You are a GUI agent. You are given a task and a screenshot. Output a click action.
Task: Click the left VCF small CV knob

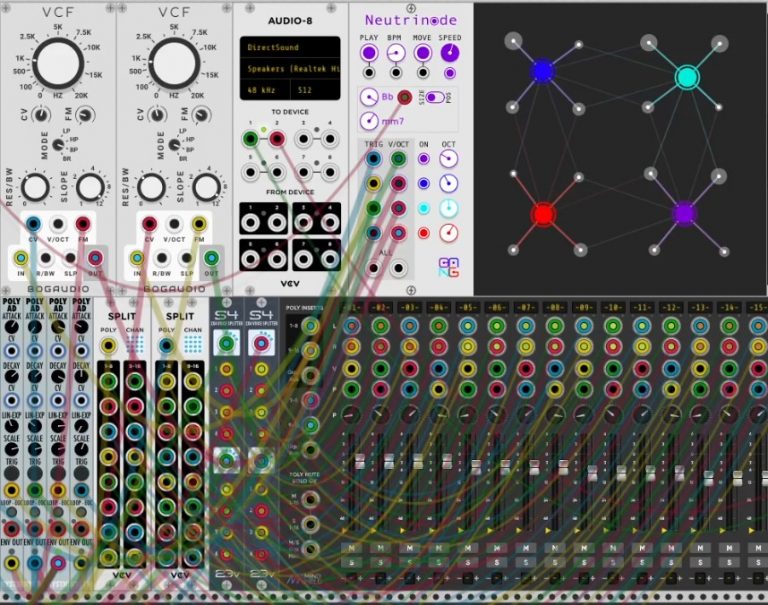41,115
